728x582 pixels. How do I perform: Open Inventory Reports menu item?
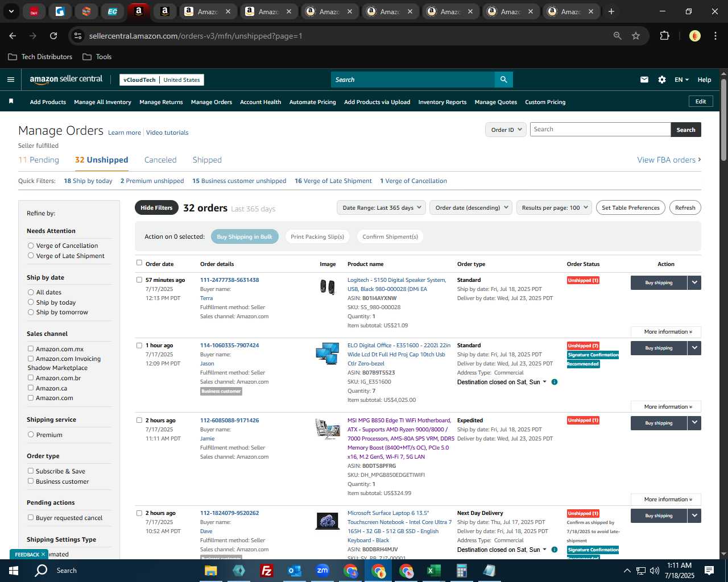click(x=442, y=102)
